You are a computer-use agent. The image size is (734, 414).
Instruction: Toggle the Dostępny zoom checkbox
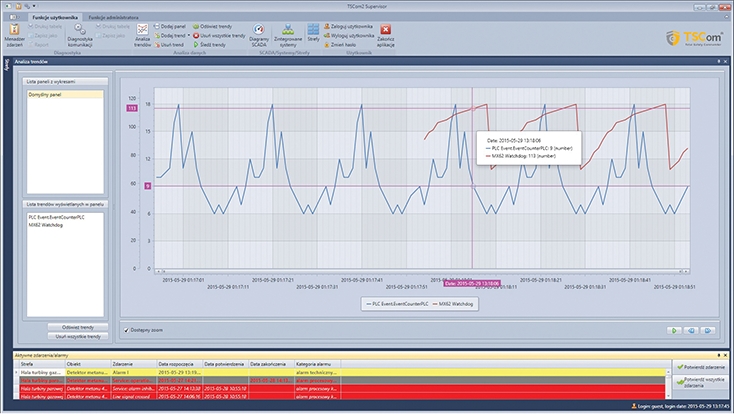point(126,330)
